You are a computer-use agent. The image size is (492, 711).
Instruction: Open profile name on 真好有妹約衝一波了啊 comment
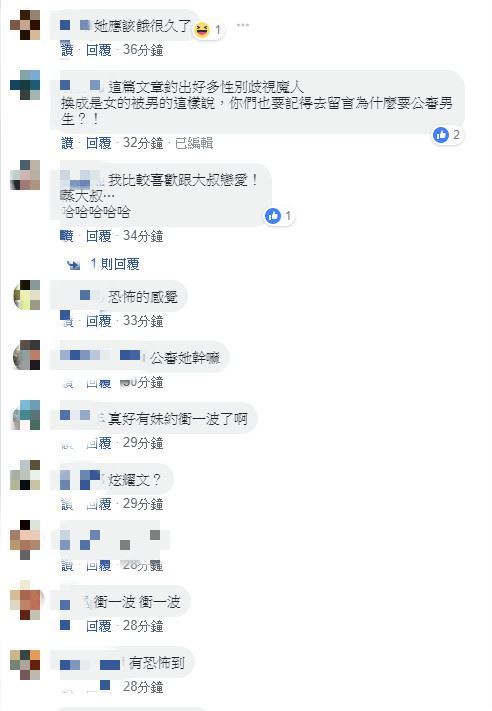(x=80, y=417)
